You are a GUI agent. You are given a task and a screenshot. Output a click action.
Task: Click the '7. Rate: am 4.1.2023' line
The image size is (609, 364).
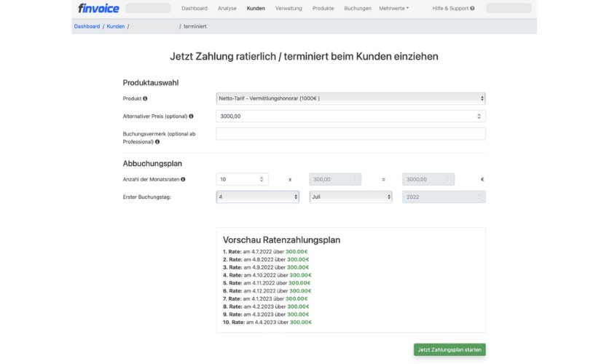265,298
